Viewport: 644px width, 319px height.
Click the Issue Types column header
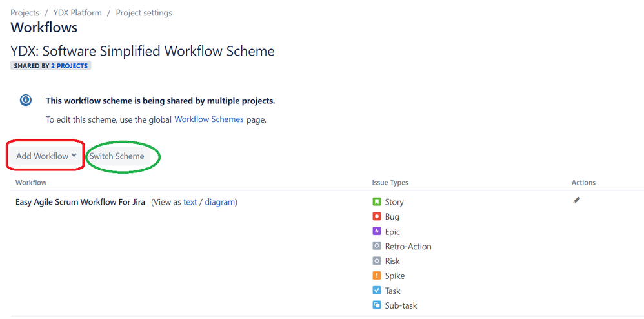pyautogui.click(x=390, y=182)
